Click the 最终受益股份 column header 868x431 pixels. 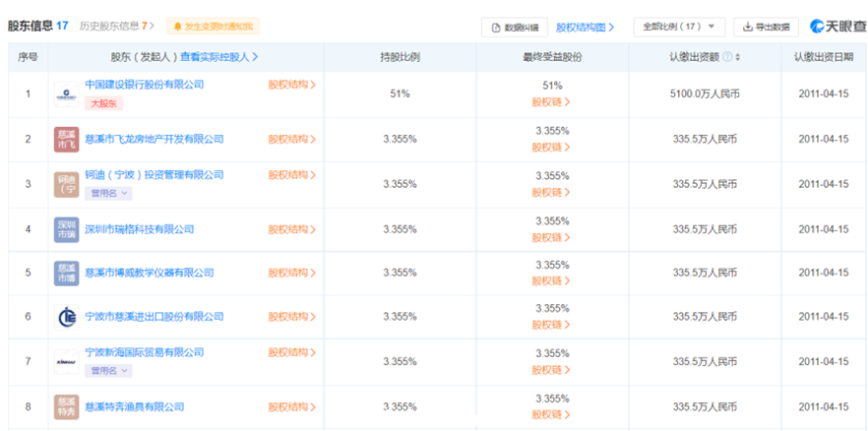point(552,57)
